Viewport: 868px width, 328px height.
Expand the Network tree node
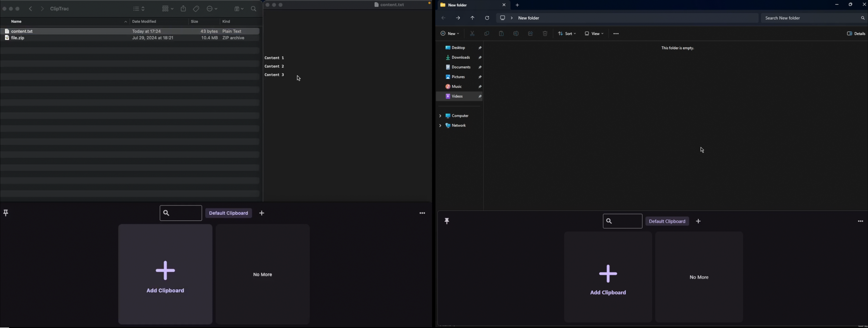440,126
